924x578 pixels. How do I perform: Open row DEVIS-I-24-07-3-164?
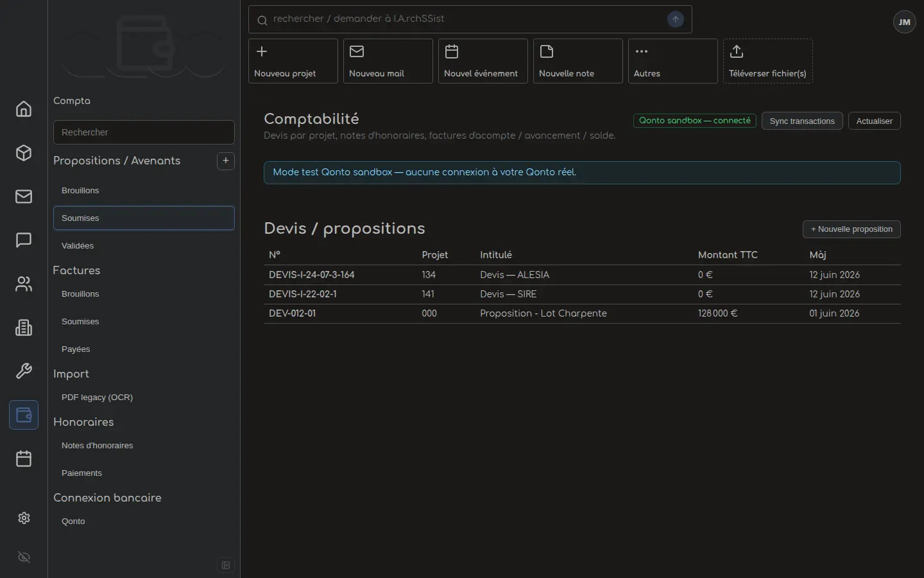(x=582, y=275)
